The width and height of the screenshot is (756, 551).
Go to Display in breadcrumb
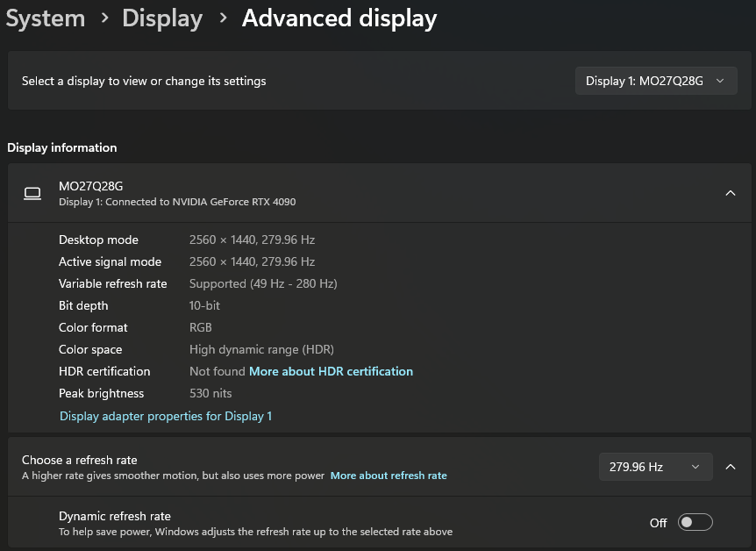pos(162,18)
